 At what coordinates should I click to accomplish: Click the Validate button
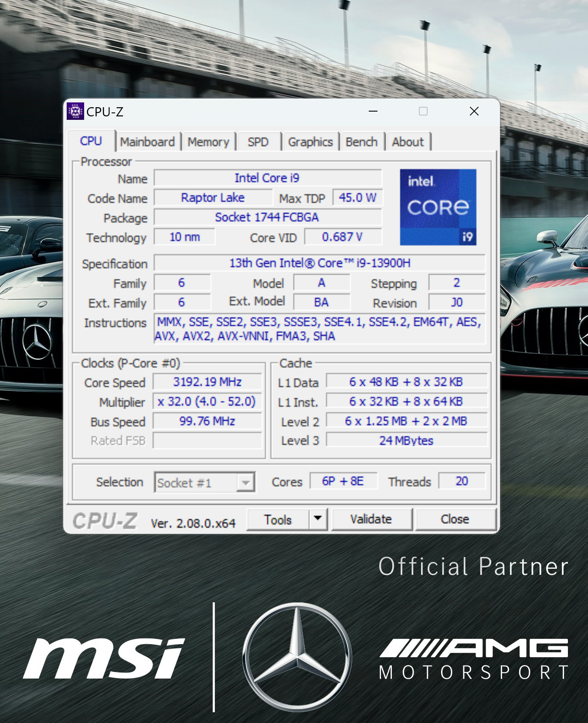coord(371,519)
